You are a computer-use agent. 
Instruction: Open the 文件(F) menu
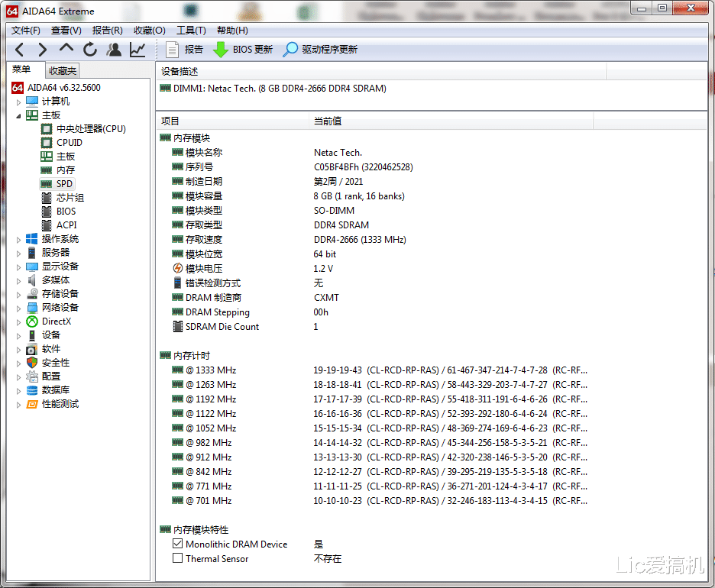pyautogui.click(x=26, y=31)
